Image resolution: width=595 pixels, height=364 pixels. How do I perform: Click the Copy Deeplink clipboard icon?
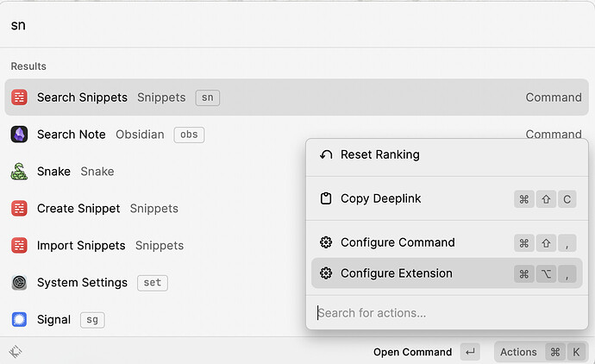point(326,198)
